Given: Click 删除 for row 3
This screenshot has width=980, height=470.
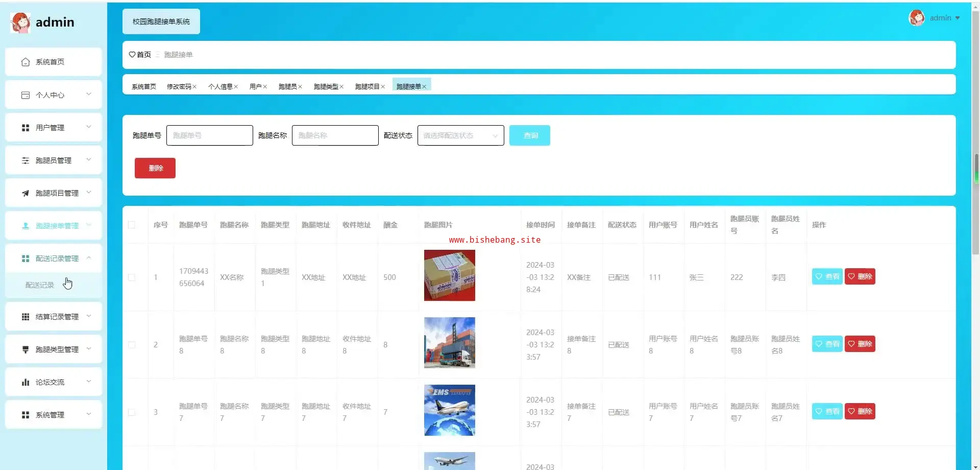Looking at the screenshot, I should coord(860,411).
